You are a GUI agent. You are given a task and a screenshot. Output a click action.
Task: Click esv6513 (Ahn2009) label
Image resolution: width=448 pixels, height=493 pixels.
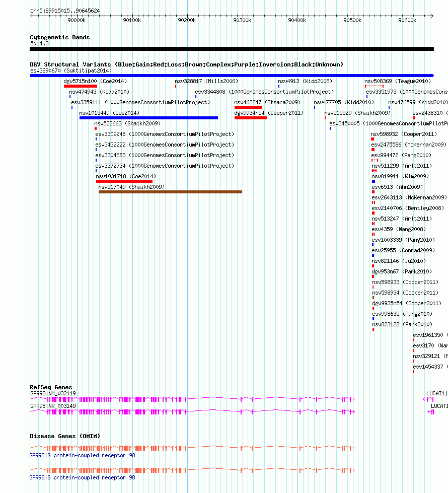click(397, 187)
